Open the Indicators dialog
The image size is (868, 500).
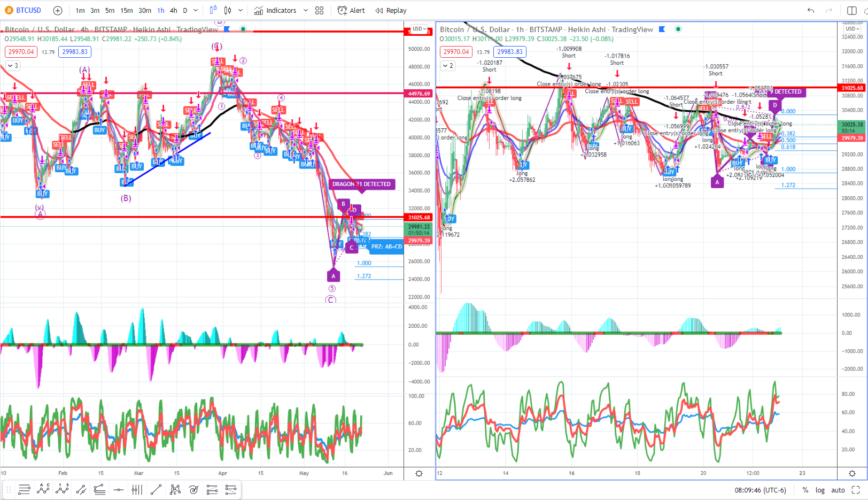pos(275,10)
